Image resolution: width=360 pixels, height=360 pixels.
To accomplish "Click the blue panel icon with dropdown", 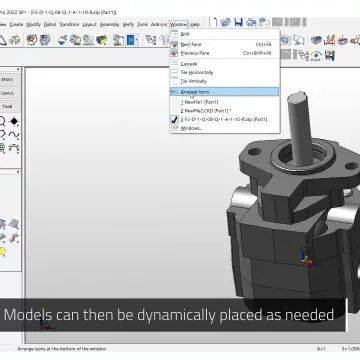I will [130, 40].
